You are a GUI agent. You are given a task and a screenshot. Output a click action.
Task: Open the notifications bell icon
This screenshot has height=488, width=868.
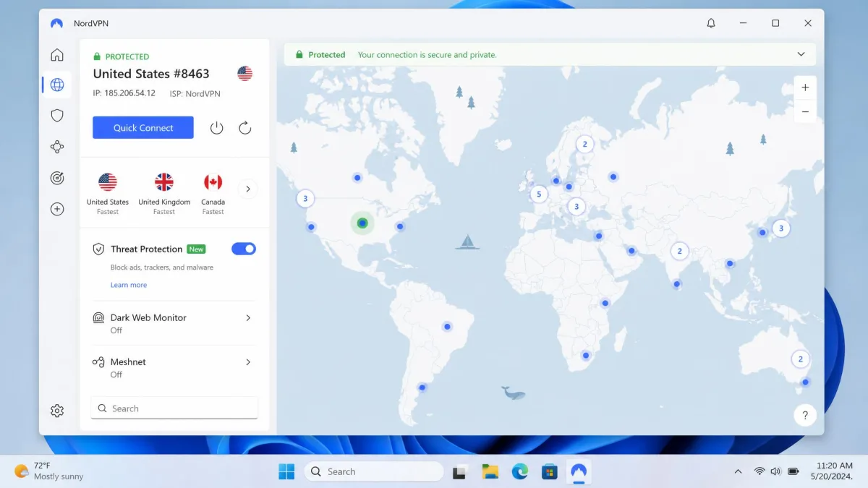(711, 23)
